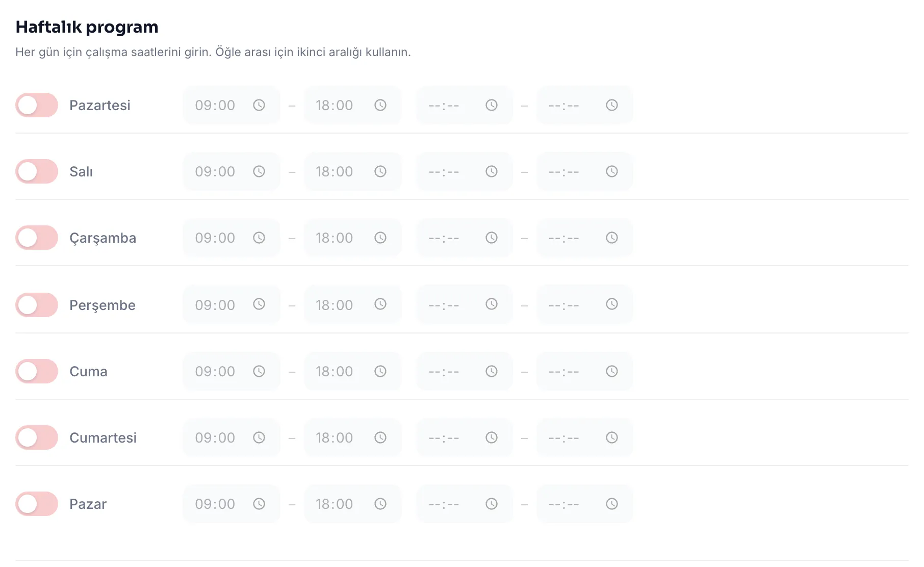
Task: Open clock picker for Perşembe 09:00 start
Action: (259, 304)
